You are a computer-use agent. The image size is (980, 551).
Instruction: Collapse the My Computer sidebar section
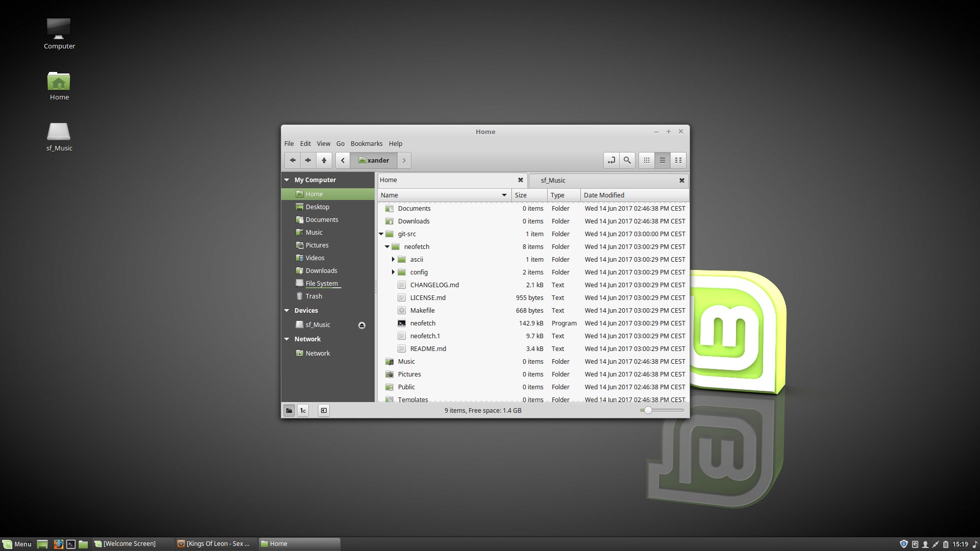287,180
